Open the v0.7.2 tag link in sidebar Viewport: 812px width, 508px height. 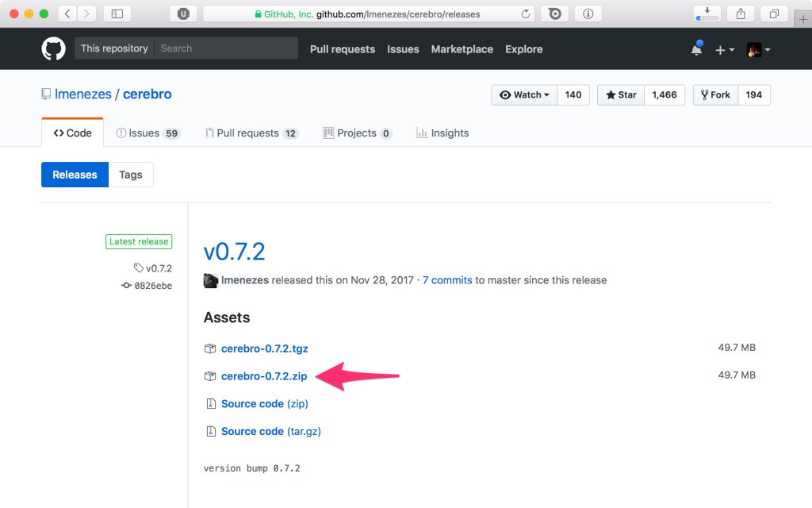153,268
